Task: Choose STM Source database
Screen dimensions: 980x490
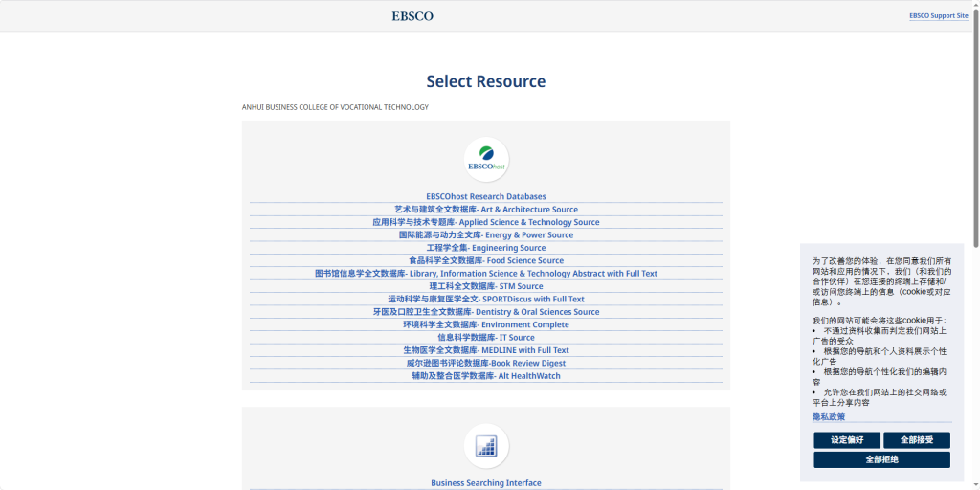Action: click(486, 286)
